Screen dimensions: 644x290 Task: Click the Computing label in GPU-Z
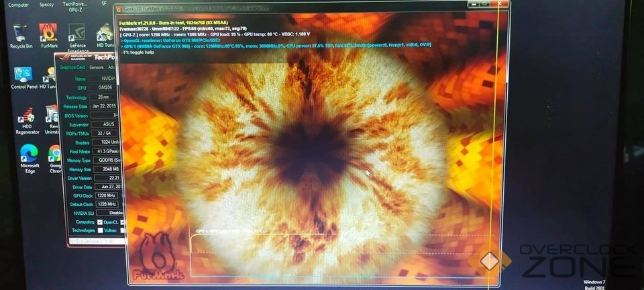(85, 222)
